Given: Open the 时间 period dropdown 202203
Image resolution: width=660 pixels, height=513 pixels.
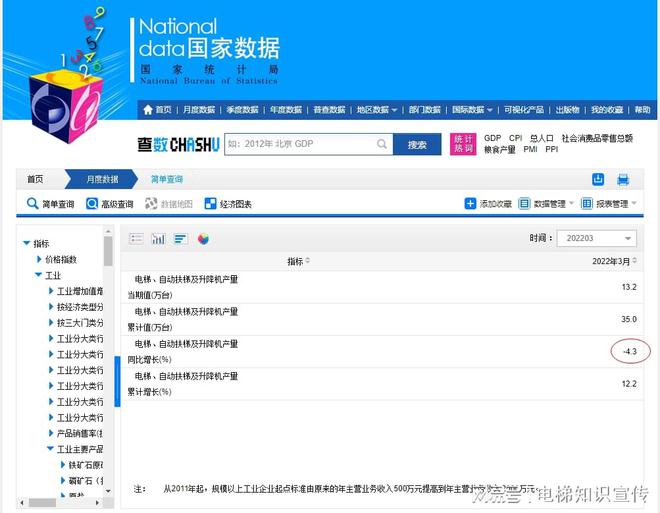Looking at the screenshot, I should (x=599, y=239).
